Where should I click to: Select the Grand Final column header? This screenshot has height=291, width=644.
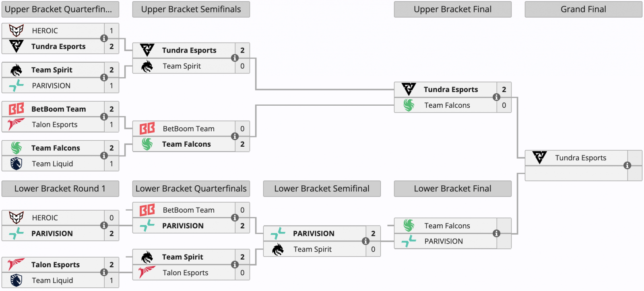pyautogui.click(x=583, y=9)
